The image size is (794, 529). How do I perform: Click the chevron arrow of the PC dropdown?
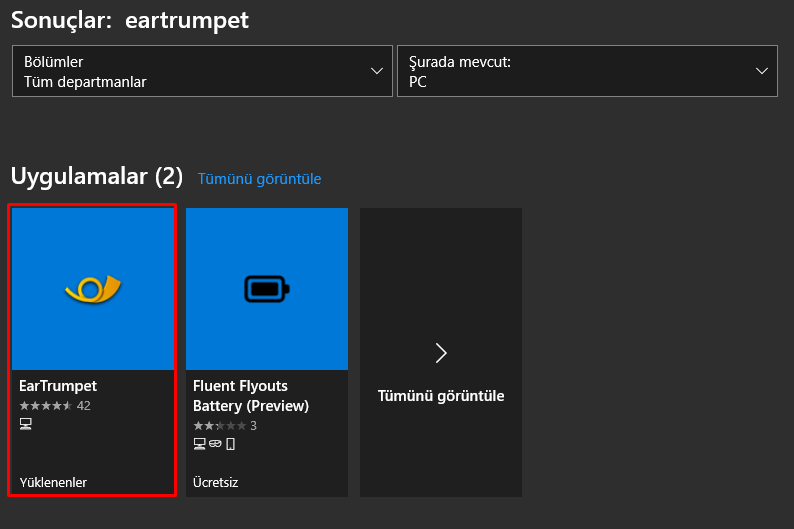click(763, 71)
